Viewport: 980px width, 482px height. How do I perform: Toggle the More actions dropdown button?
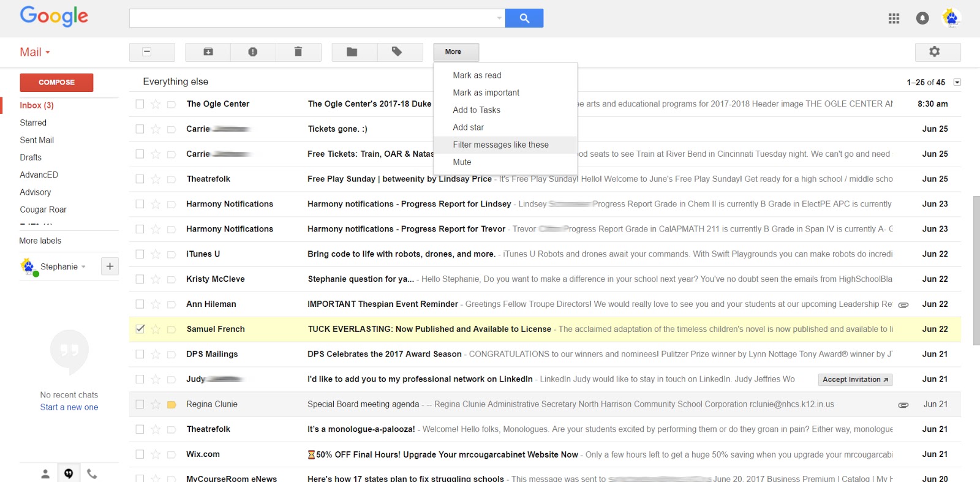pyautogui.click(x=456, y=52)
